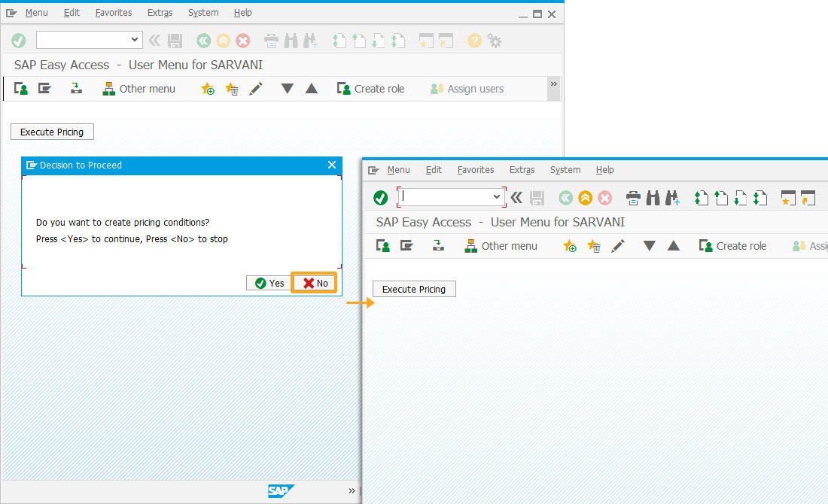Click Find binoculars icon in right window
Image resolution: width=828 pixels, height=504 pixels.
click(653, 198)
